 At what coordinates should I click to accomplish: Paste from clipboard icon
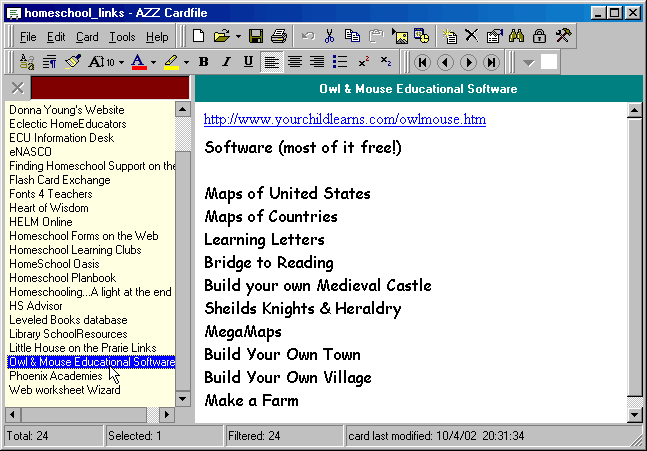pos(376,36)
